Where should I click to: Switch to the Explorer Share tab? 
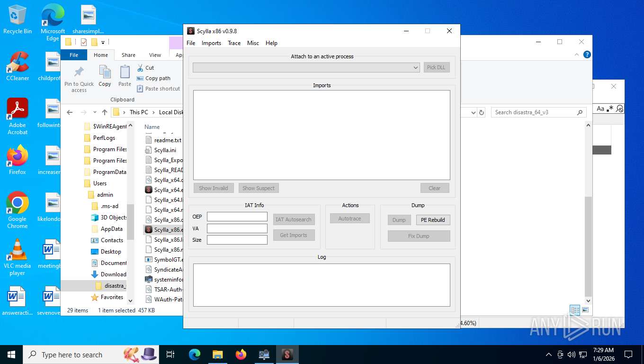click(x=128, y=55)
